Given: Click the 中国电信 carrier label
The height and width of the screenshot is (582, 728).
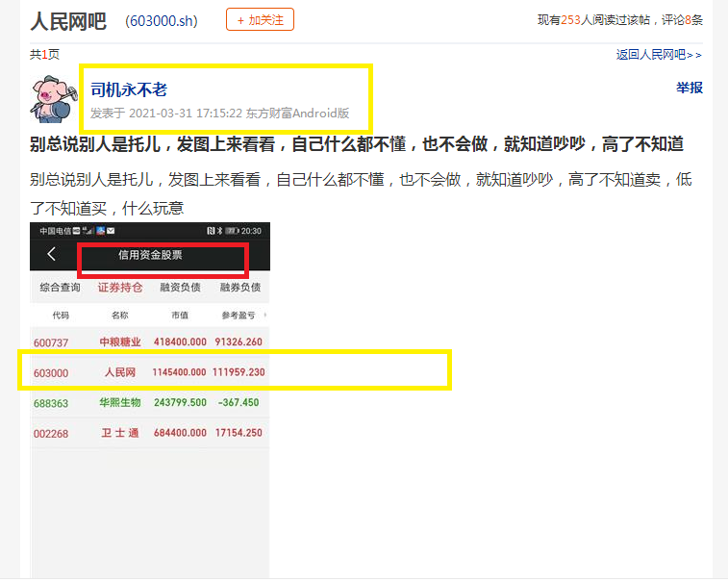Looking at the screenshot, I should coord(56,231).
